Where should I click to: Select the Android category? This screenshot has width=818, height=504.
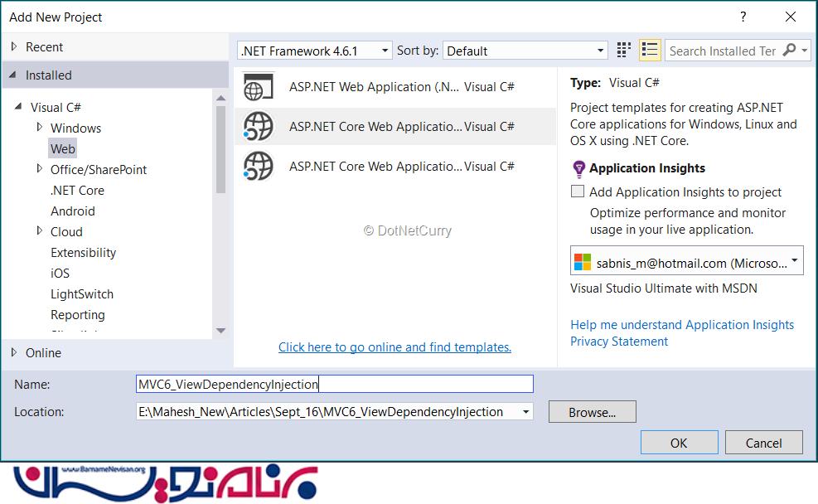click(x=73, y=211)
